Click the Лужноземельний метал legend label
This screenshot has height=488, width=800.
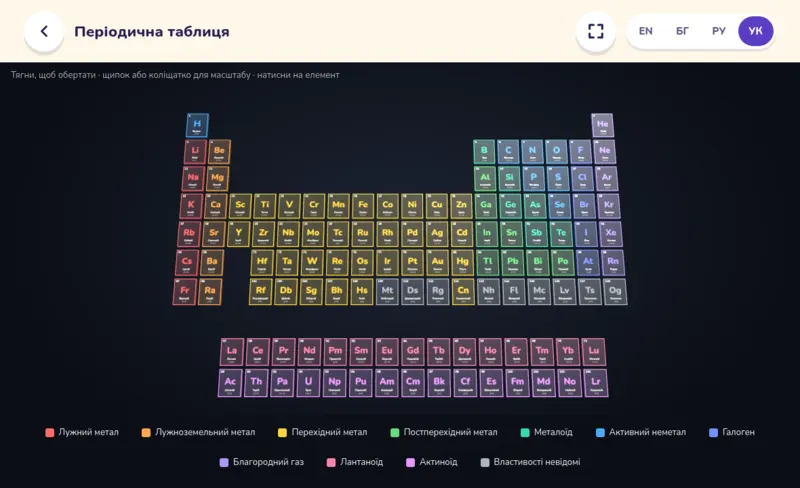(x=205, y=432)
